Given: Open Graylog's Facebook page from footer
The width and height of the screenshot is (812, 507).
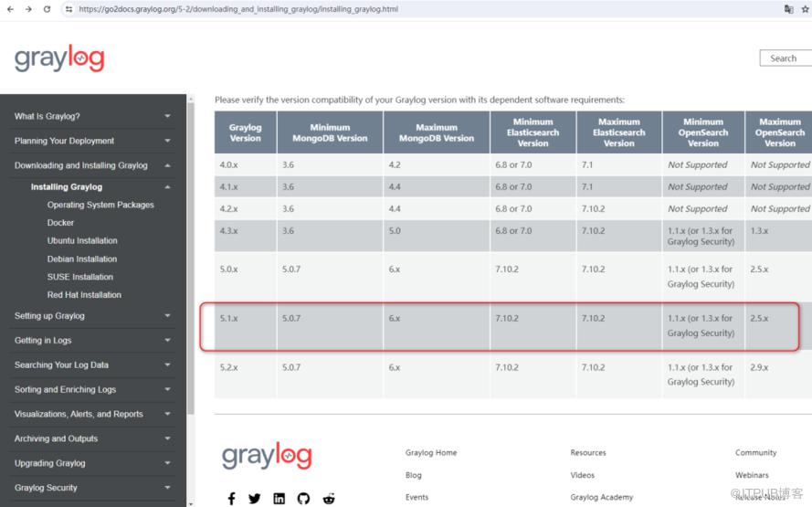Looking at the screenshot, I should pos(231,498).
